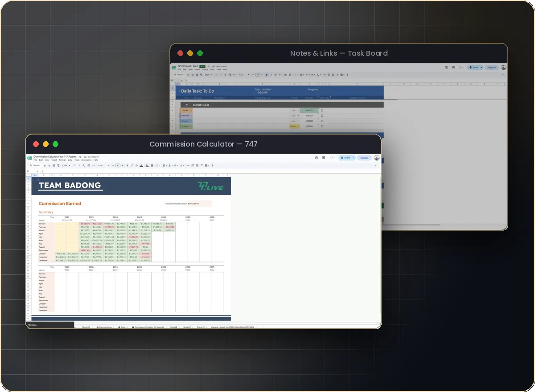Click the filter icon in Commission Calculator toolbar

pos(202,165)
